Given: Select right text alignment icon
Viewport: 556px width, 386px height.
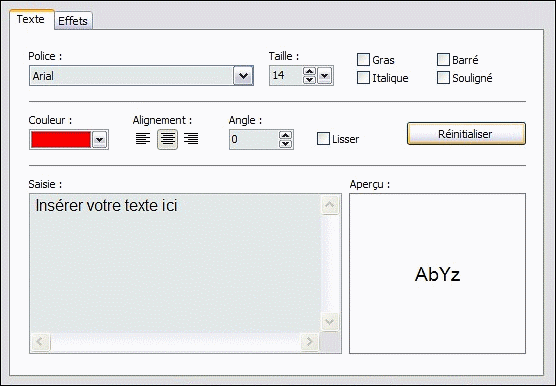Looking at the screenshot, I should point(191,139).
